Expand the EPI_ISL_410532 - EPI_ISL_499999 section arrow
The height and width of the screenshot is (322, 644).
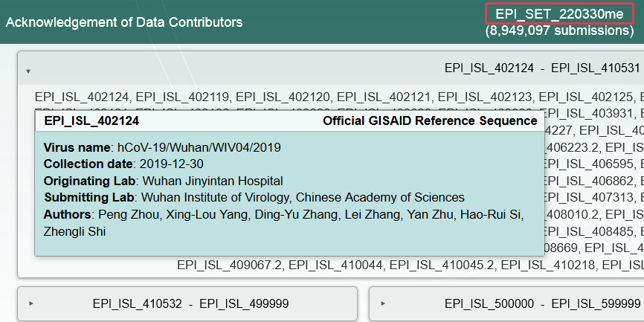(30, 303)
